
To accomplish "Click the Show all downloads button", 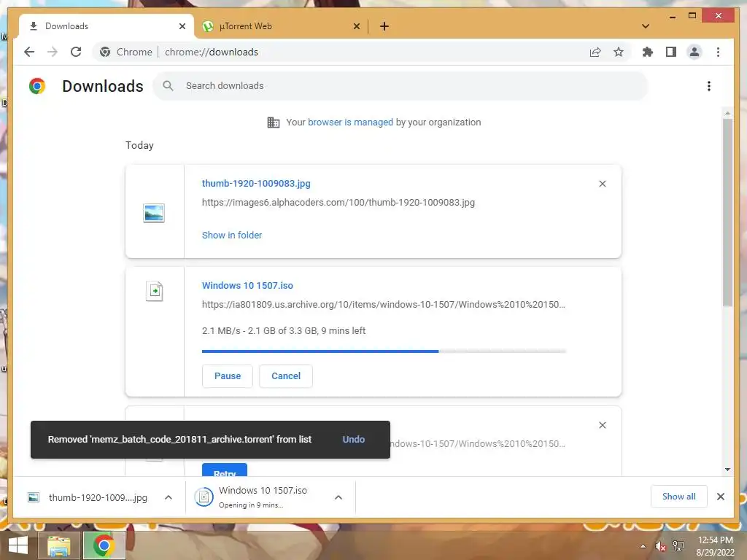I will [x=678, y=497].
